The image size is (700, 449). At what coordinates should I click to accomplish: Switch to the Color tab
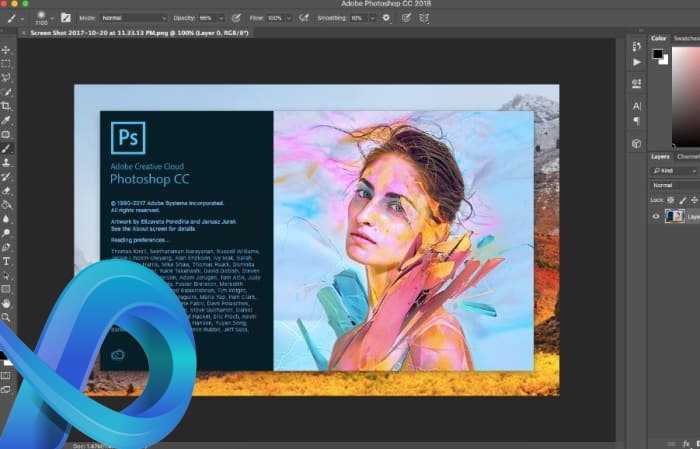(658, 38)
